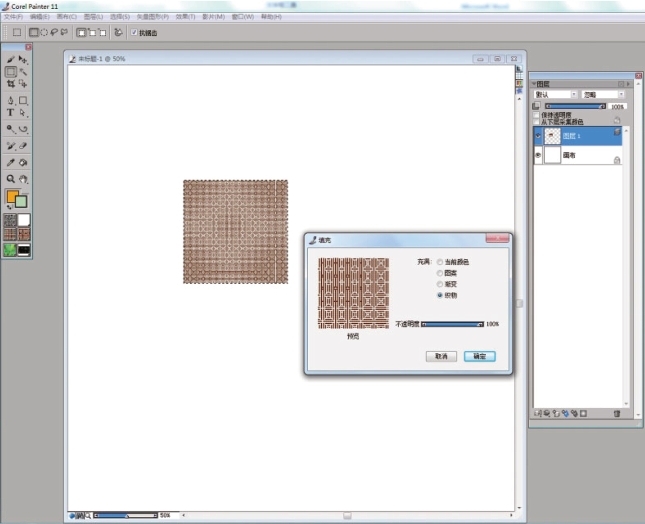Image resolution: width=645 pixels, height=524 pixels.
Task: Toggle the 抗锯齿 anti-alias checkbox
Action: [135, 32]
